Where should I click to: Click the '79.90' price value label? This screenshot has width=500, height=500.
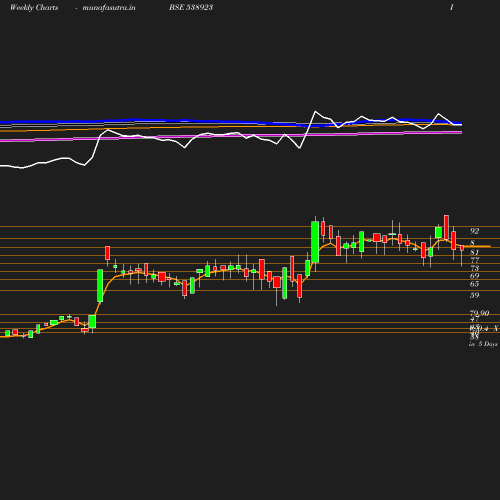(x=480, y=313)
